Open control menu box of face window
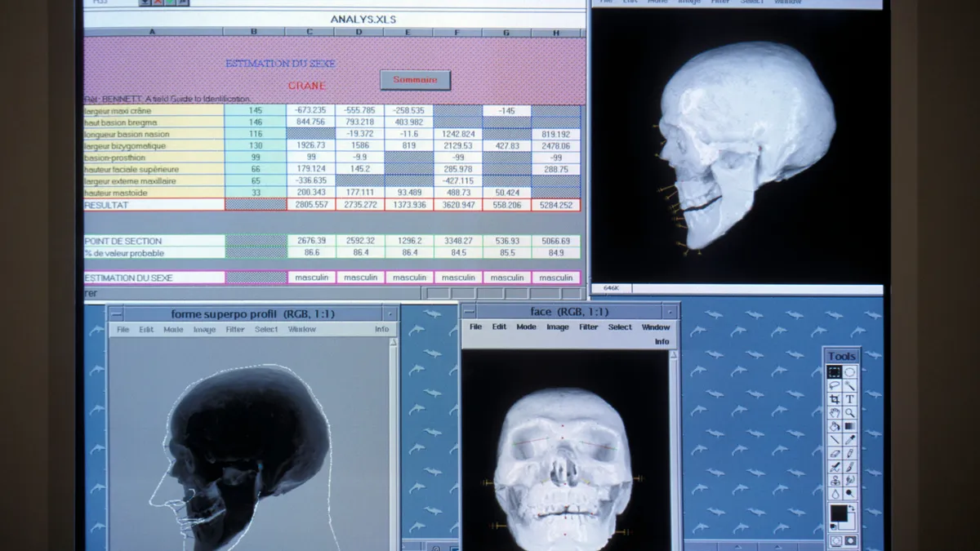 [469, 311]
